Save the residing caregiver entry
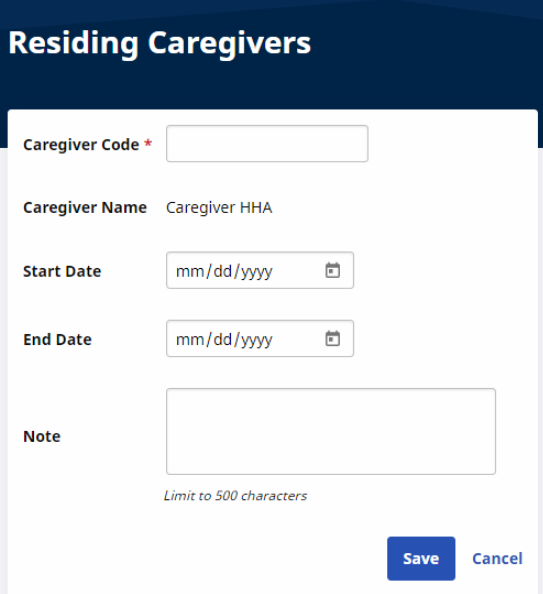The height and width of the screenshot is (594, 543). [x=421, y=558]
